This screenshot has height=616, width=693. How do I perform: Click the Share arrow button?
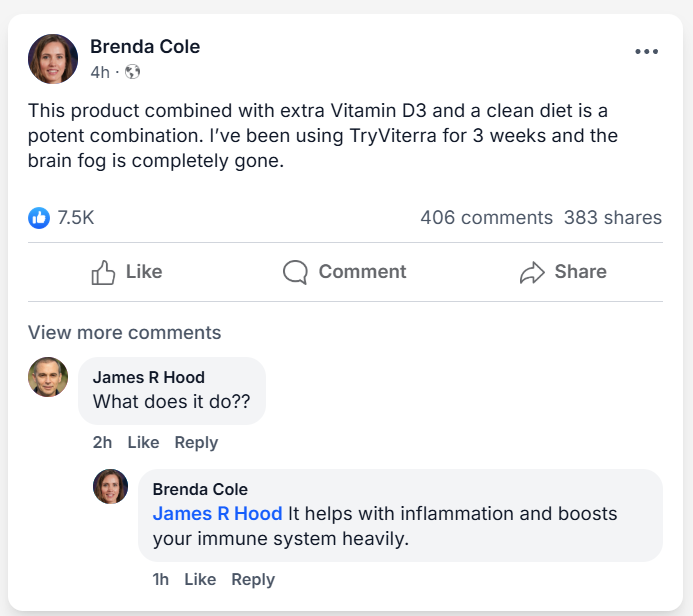[x=562, y=272]
